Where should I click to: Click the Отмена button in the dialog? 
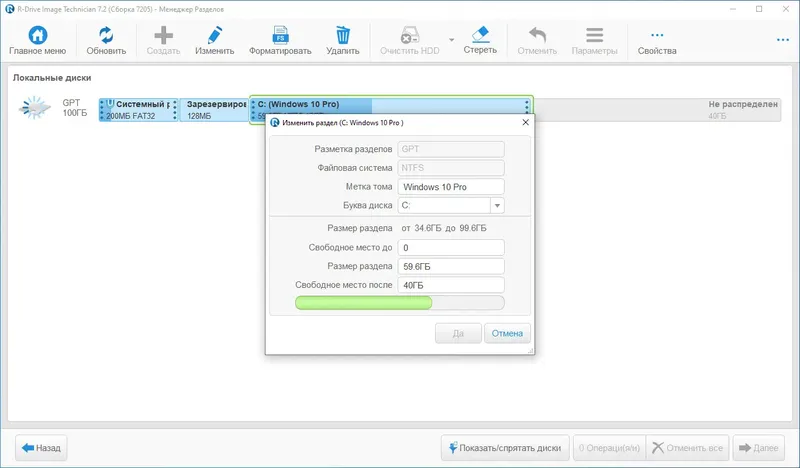(x=507, y=333)
